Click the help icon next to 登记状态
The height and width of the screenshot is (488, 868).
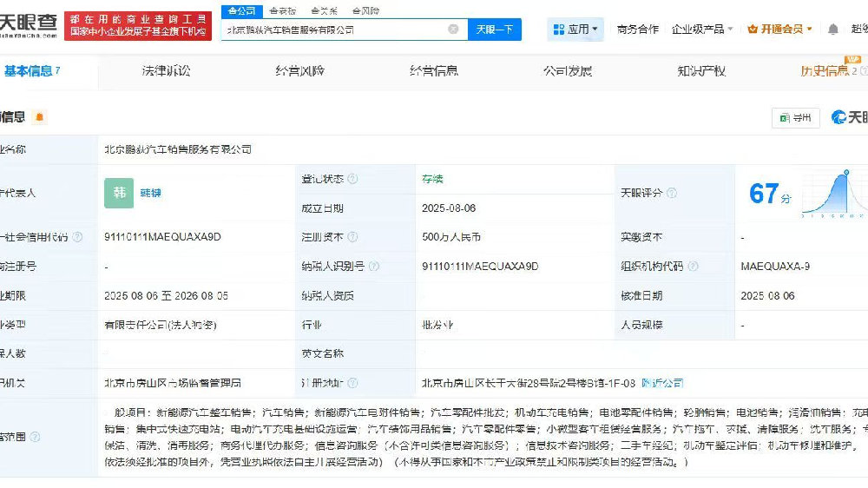click(352, 179)
